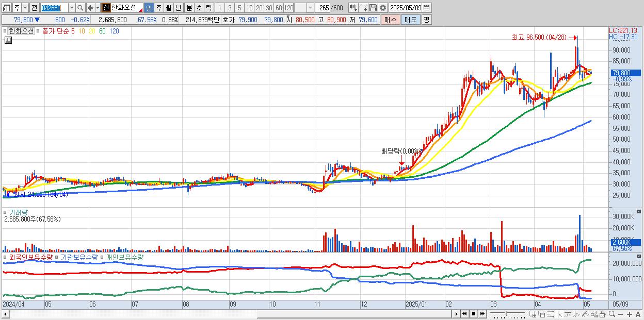Viewport: 644px width, 320px height.
Task: Toggle the square before 거래량 label
Action: coord(5,212)
